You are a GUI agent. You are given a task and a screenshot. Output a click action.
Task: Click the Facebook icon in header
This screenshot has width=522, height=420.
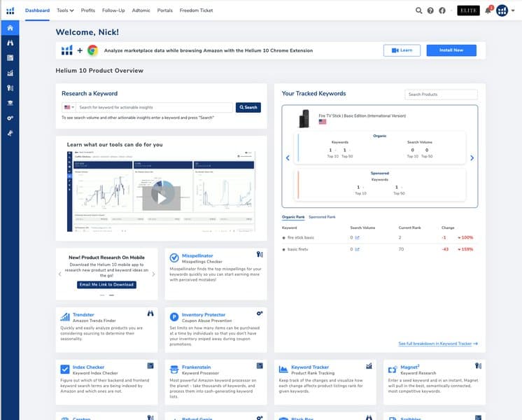pos(442,10)
